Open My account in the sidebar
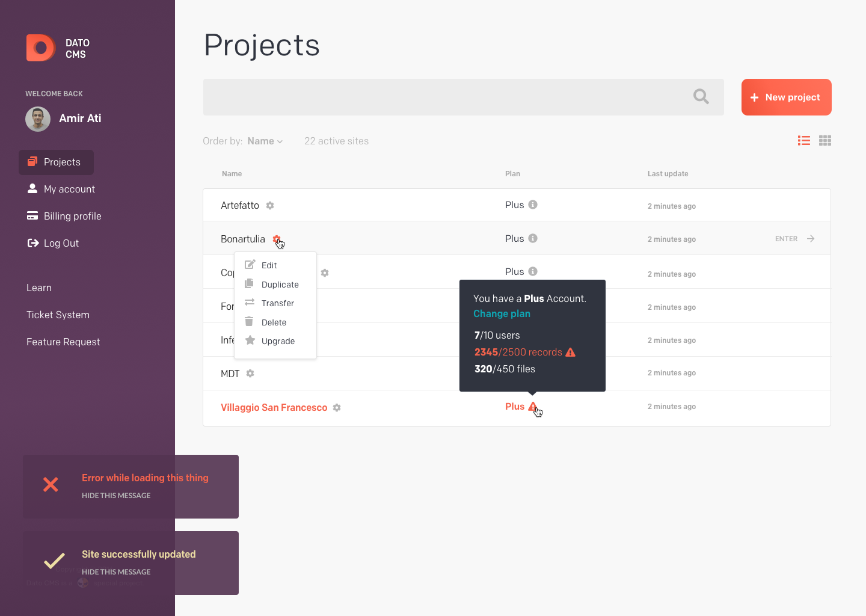The width and height of the screenshot is (866, 616). tap(61, 189)
